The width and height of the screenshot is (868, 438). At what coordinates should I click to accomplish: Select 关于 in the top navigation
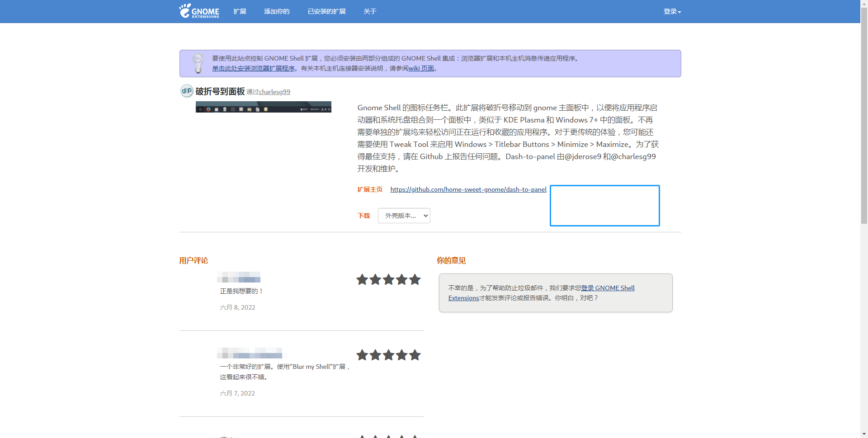pyautogui.click(x=370, y=11)
